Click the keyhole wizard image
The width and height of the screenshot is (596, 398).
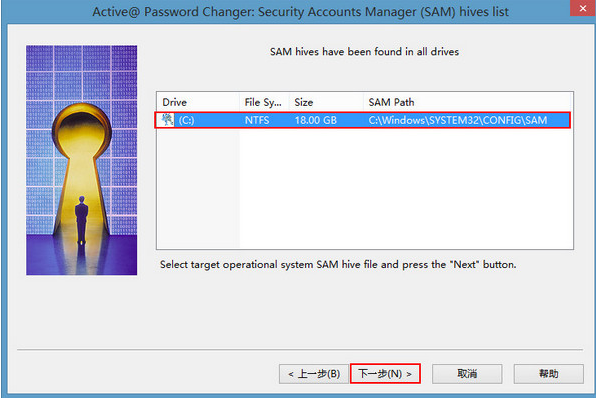coord(82,160)
